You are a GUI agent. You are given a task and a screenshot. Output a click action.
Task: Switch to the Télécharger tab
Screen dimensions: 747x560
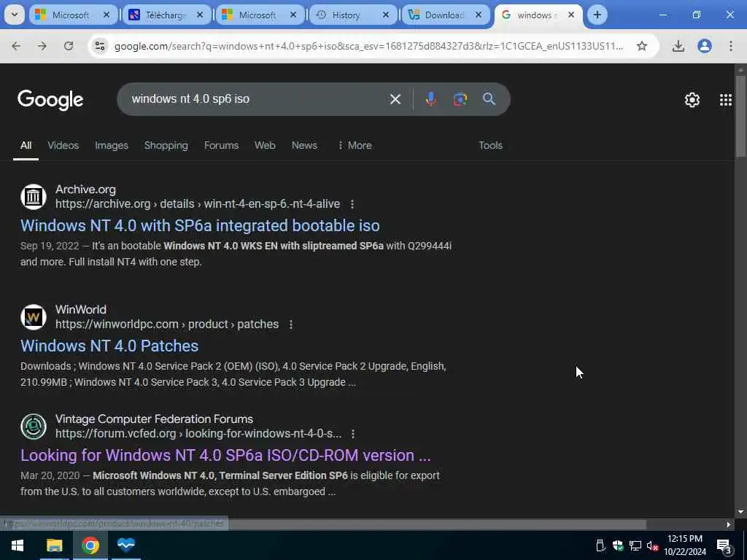[x=166, y=15]
